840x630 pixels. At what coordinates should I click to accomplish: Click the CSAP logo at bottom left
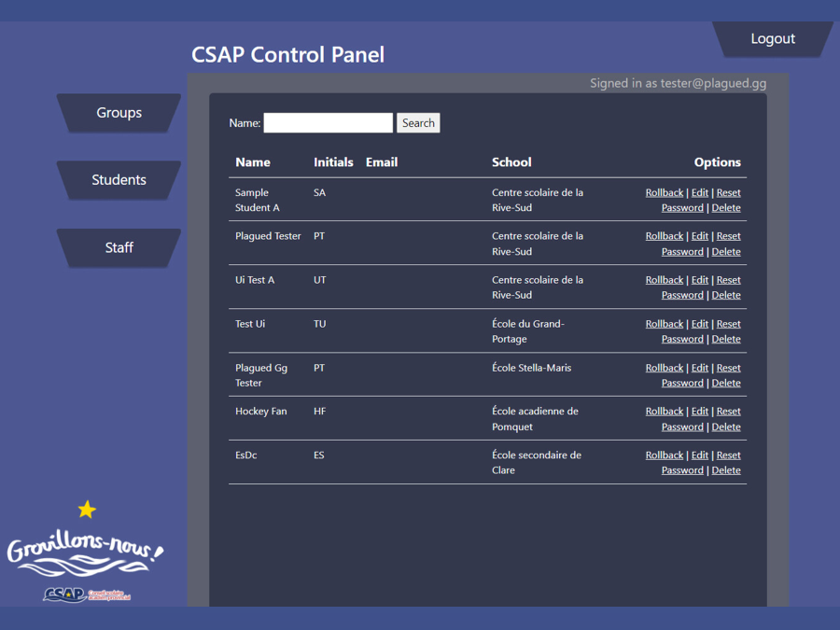[86, 595]
